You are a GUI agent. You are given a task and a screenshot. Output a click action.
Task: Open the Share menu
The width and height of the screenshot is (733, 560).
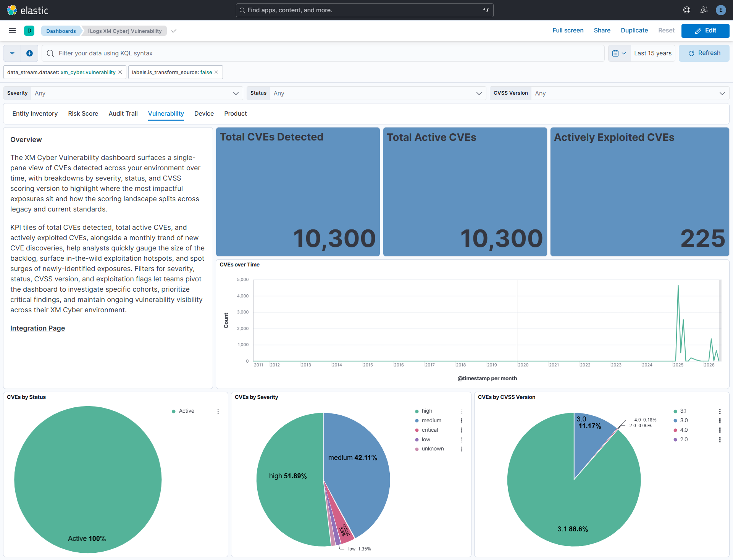(x=602, y=31)
